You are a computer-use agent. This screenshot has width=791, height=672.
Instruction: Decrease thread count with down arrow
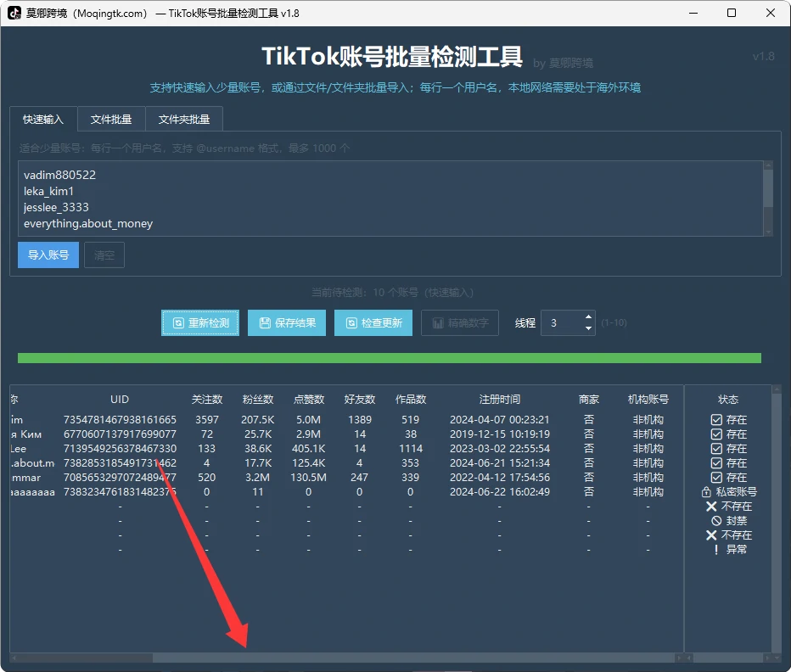pyautogui.click(x=588, y=328)
